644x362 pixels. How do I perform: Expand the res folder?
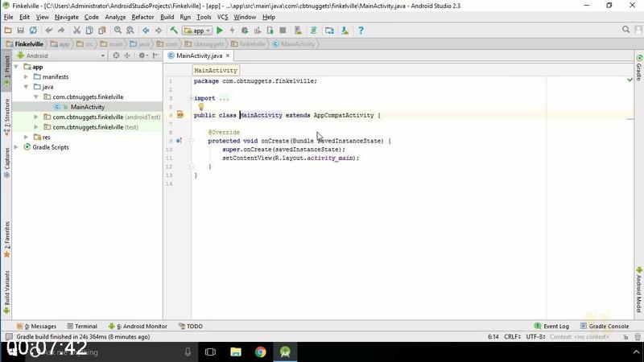26,137
